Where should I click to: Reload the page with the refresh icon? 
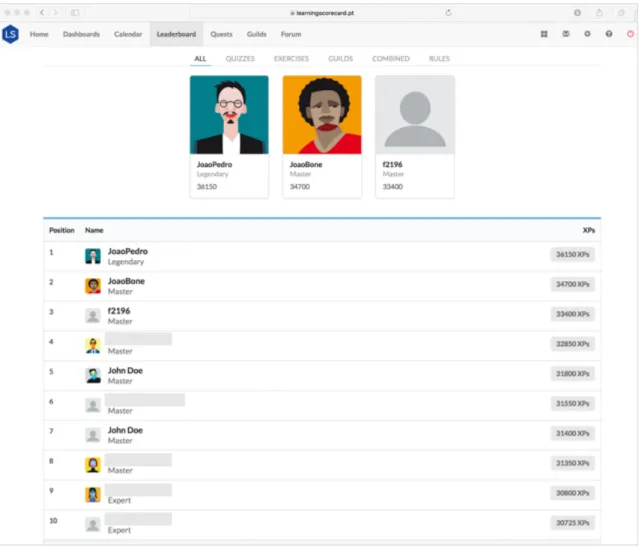(448, 13)
